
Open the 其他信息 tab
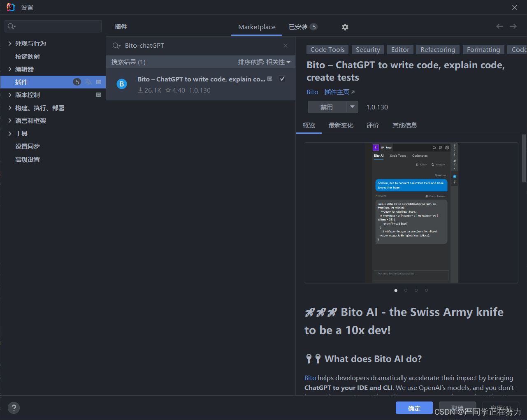(x=405, y=125)
